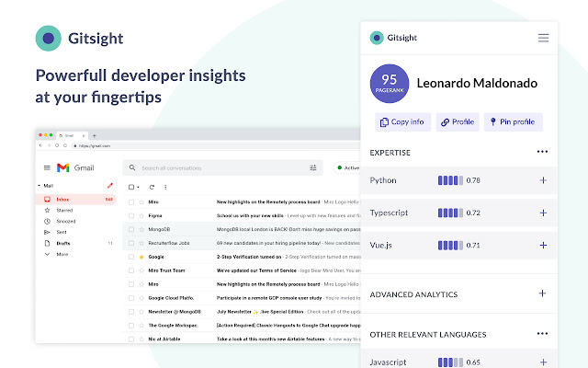Open the Inbox folder

[75, 200]
